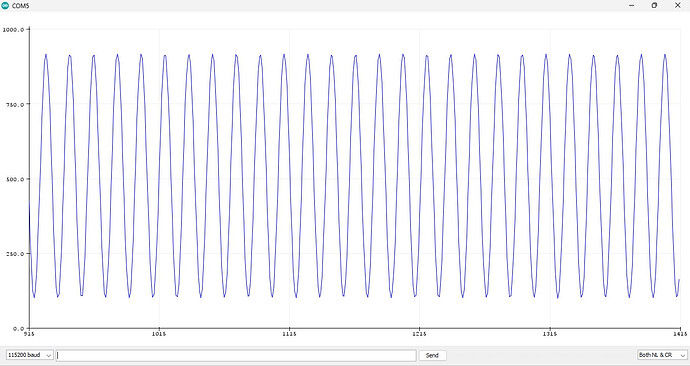The height and width of the screenshot is (366, 690).
Task: Click the 500.0 y-axis label
Action: (x=15, y=179)
